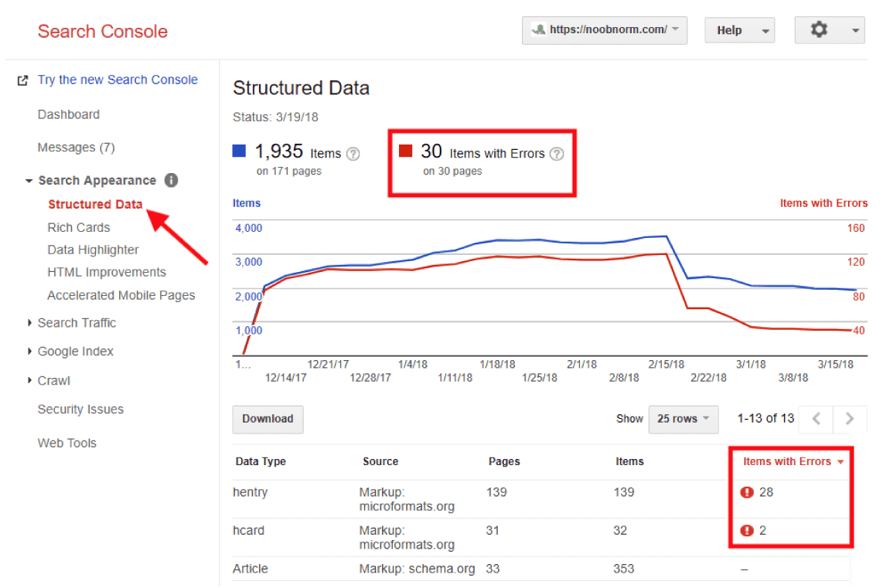Image resolution: width=883 pixels, height=588 pixels.
Task: Select HTML Improvements menu item
Action: [x=107, y=272]
